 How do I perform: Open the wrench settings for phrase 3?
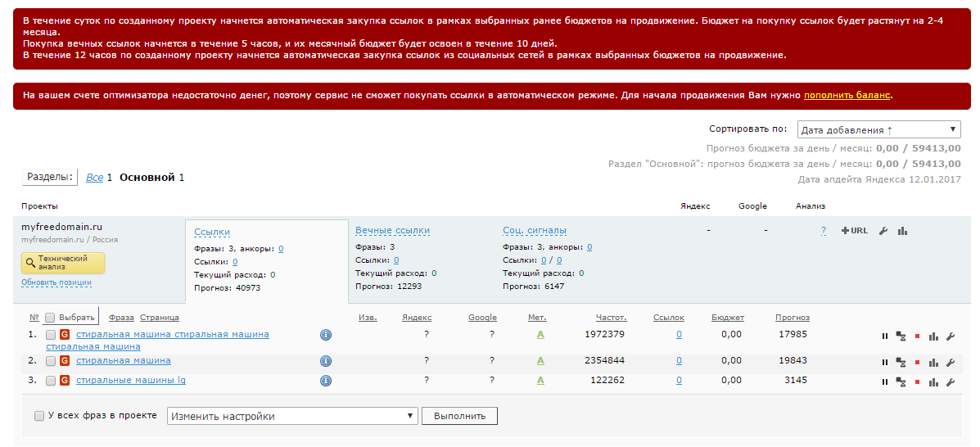click(950, 382)
